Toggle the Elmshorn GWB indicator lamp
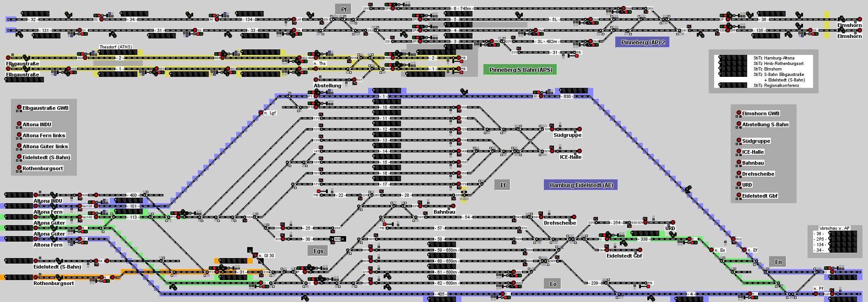Viewport: 868px width, 302px height. pyautogui.click(x=738, y=113)
